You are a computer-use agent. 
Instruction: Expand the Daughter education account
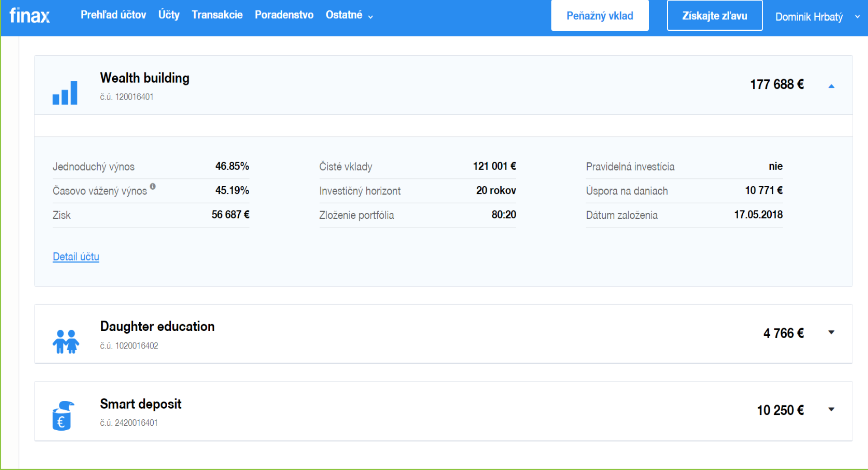point(831,333)
